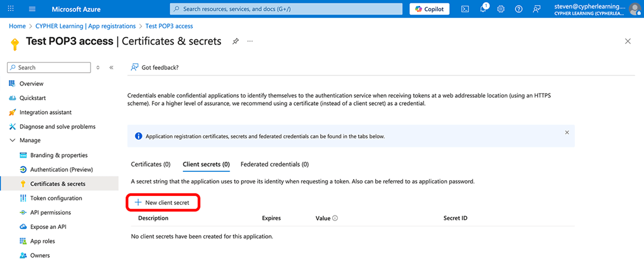Click the Expires column header

point(272,218)
